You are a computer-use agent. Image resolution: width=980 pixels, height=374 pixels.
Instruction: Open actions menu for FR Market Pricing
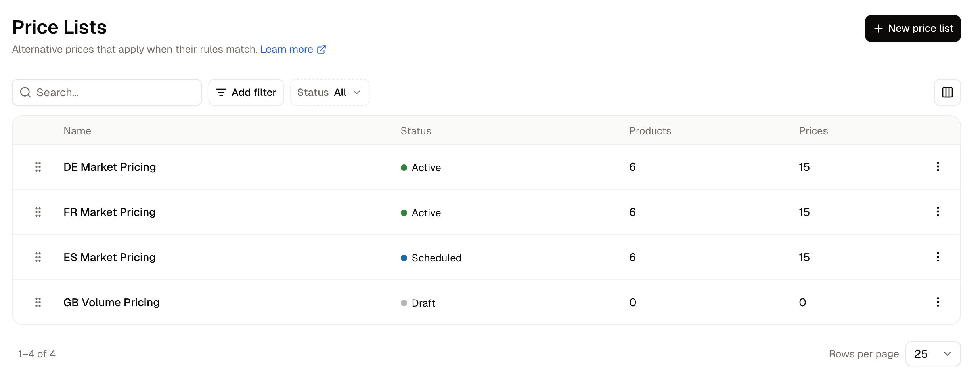(938, 212)
